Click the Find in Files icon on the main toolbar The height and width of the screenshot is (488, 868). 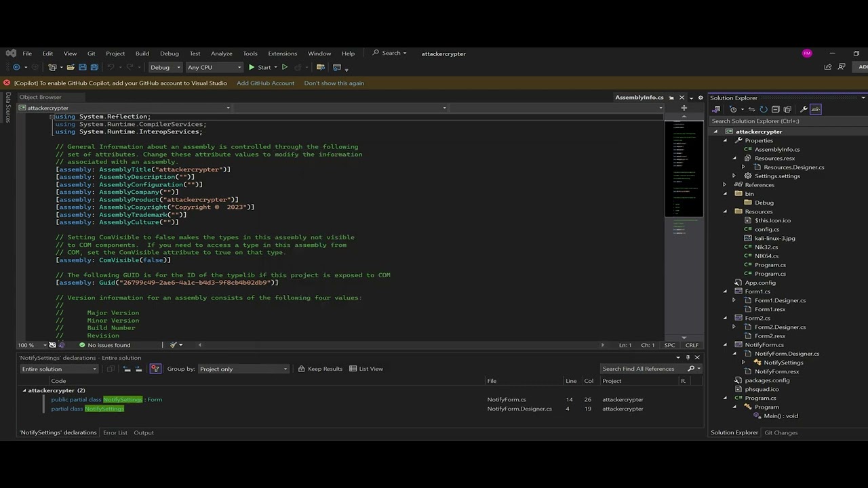321,67
